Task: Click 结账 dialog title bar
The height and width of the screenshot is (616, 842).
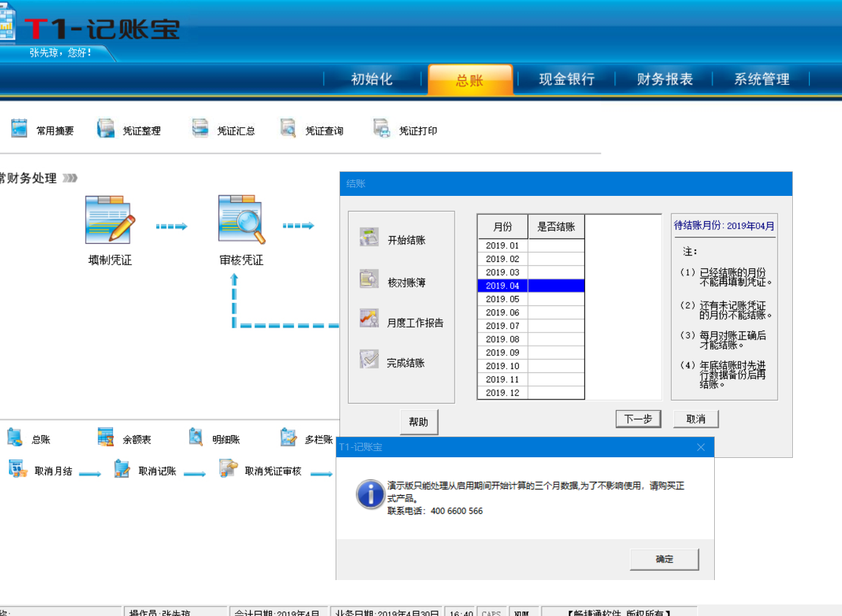Action: pyautogui.click(x=566, y=184)
